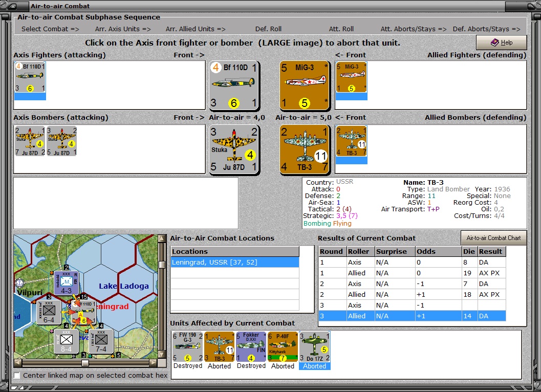
Task: Select round 3 Axis result row
Action: (413, 305)
